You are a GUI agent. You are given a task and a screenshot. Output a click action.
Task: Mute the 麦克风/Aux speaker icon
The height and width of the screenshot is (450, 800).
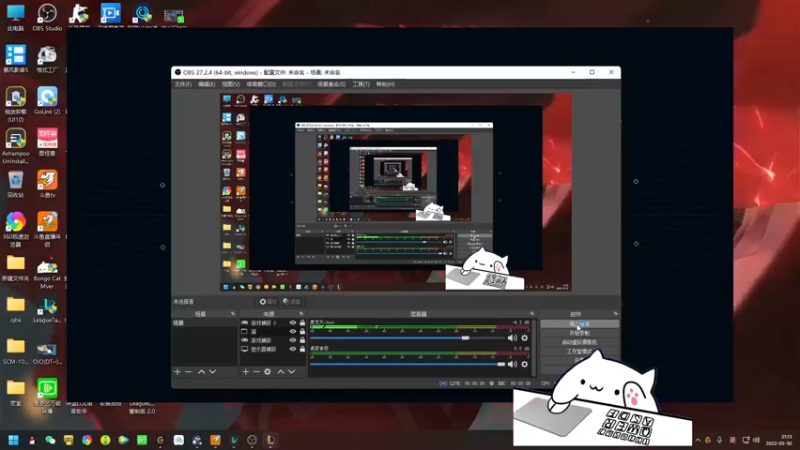512,338
